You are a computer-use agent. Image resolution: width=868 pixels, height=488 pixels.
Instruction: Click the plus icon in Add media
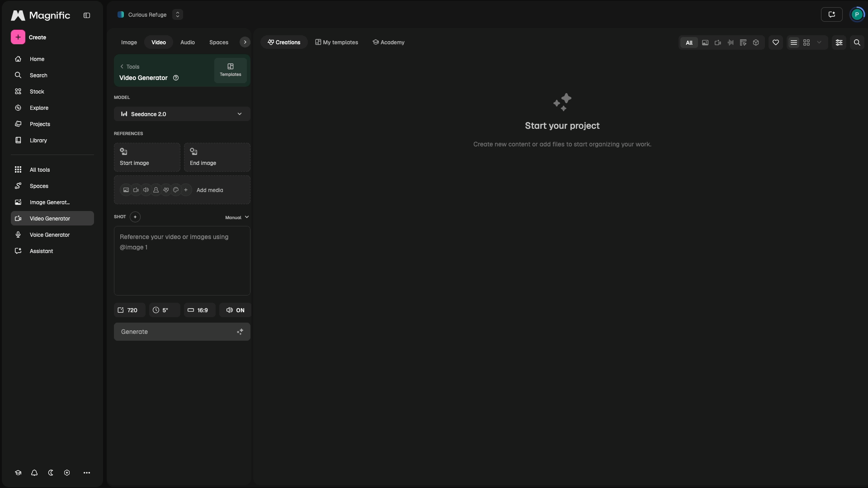186,190
